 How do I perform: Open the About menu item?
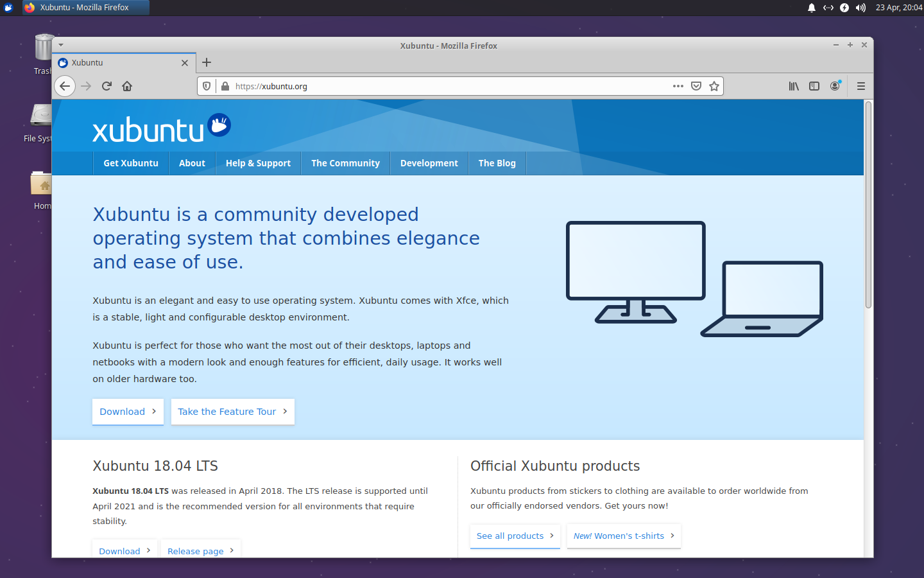192,163
